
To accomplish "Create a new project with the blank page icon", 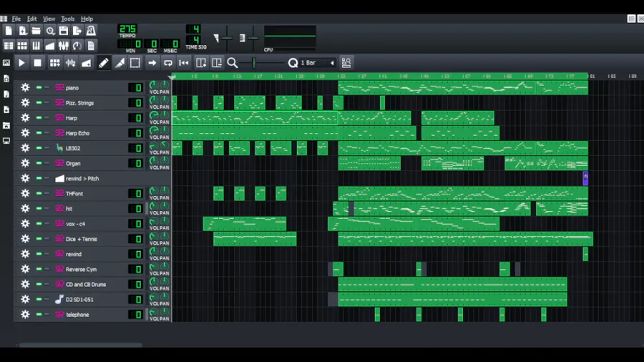I will 9,31.
